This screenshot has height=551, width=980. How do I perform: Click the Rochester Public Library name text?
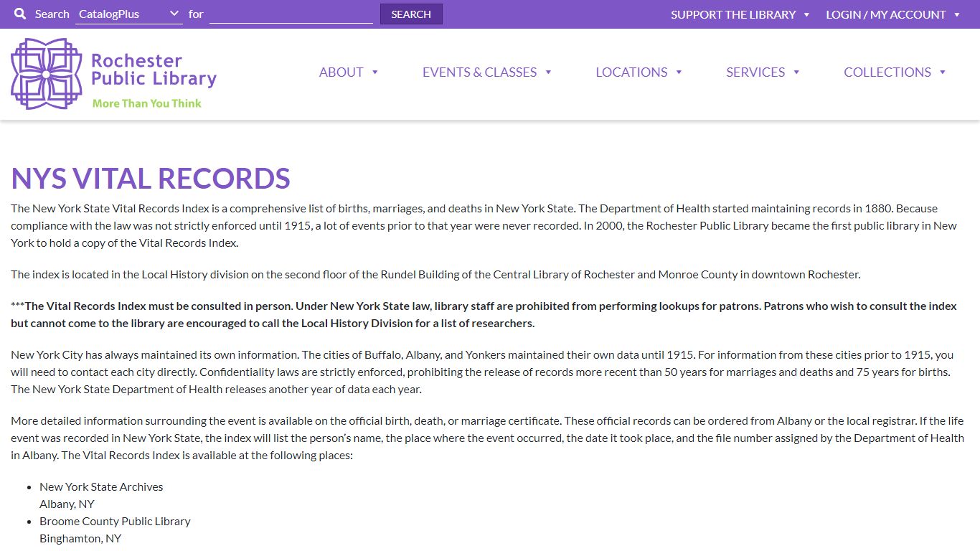pyautogui.click(x=154, y=70)
